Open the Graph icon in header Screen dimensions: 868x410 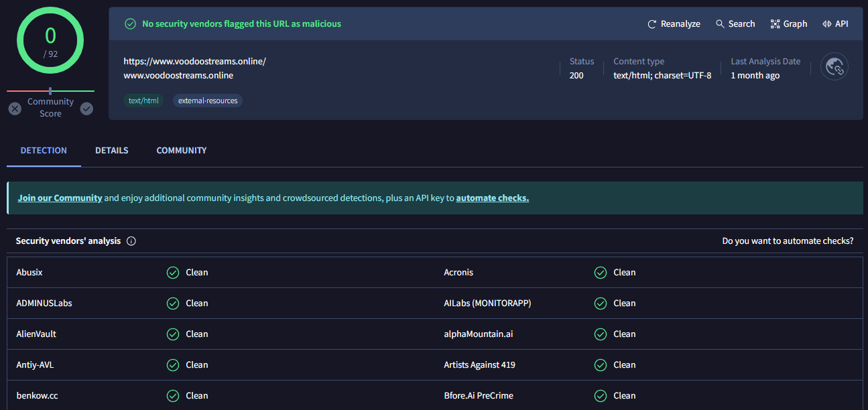click(x=776, y=23)
